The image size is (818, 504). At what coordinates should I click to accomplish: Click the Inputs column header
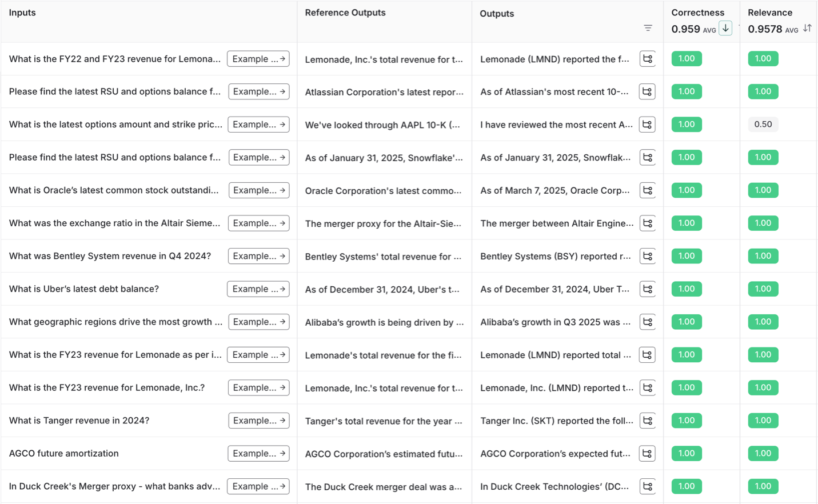(x=22, y=13)
